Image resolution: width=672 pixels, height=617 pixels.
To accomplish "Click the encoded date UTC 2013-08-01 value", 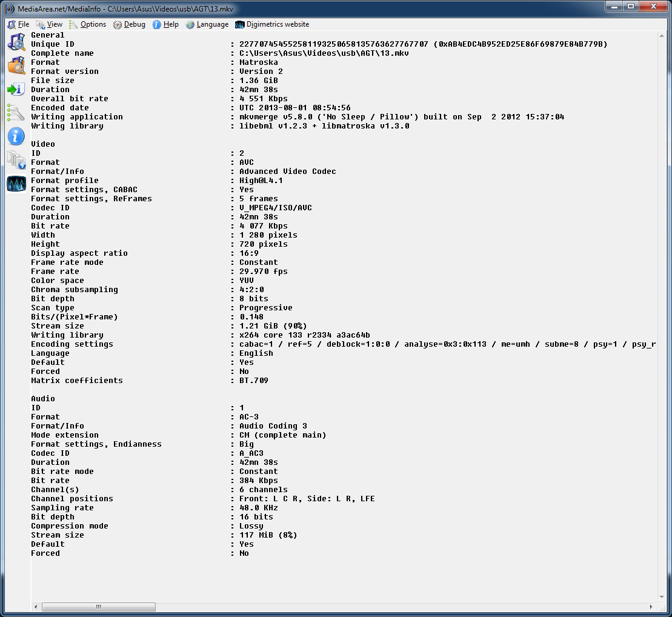I will coord(295,108).
